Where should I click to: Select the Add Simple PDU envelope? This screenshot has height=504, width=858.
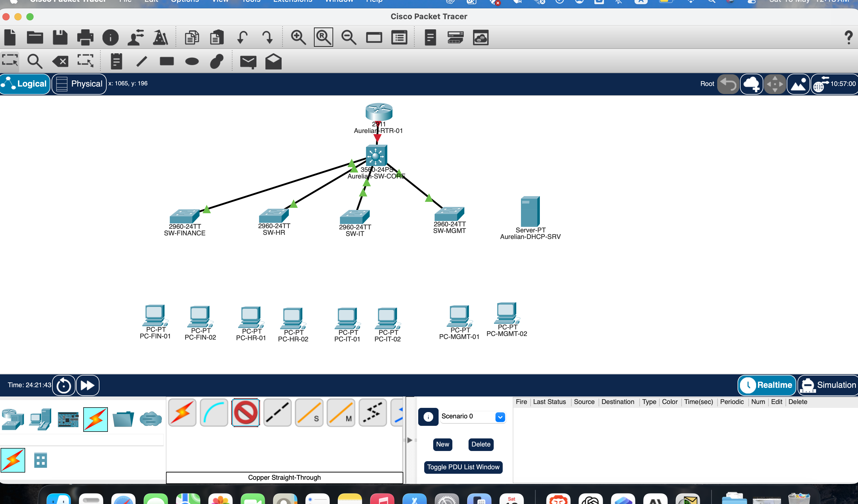coord(248,62)
